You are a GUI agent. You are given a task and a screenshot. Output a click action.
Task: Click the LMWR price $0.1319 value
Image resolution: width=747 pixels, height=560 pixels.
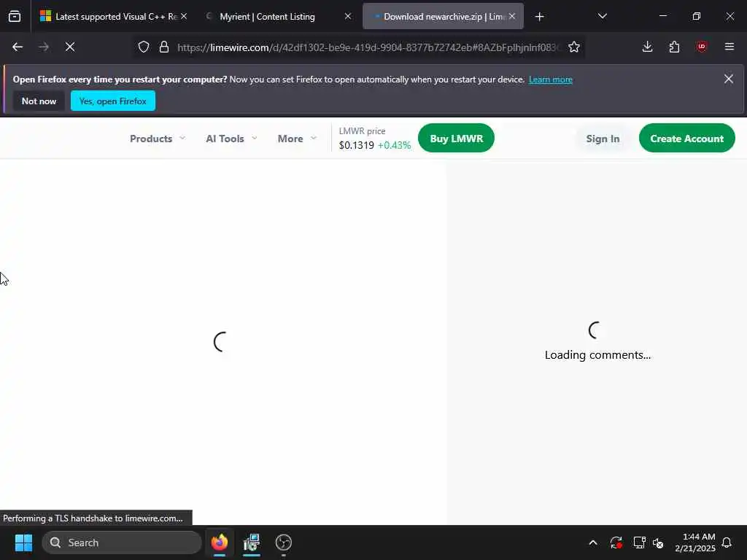[356, 145]
